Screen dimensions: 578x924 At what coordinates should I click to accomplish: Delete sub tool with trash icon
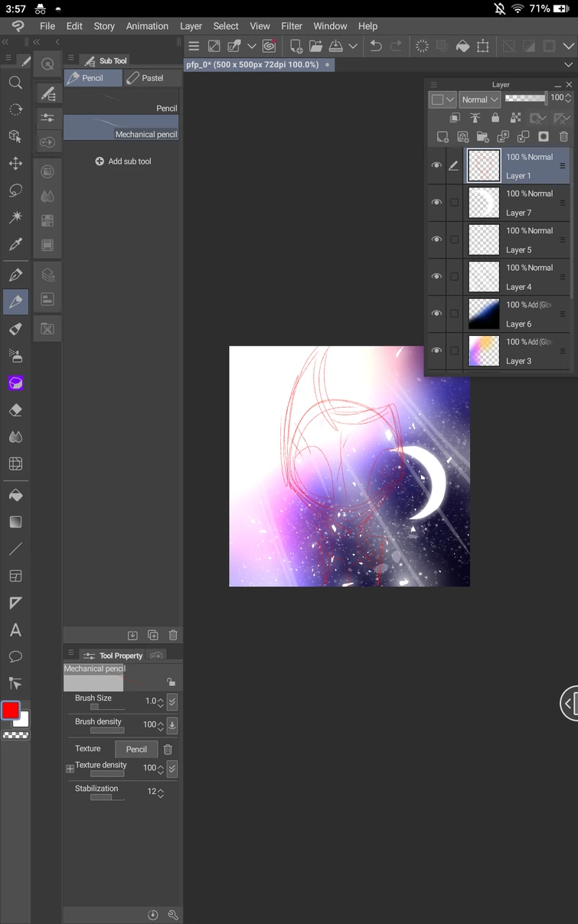173,635
